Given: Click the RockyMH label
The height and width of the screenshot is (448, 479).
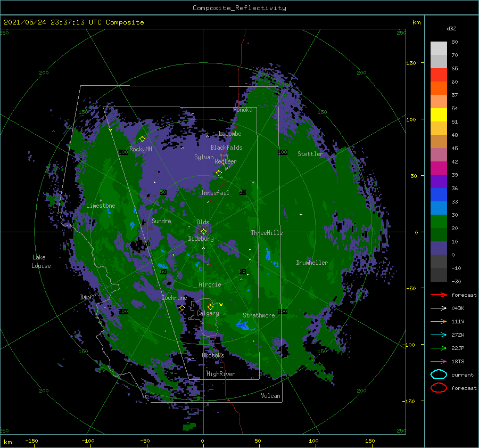Looking at the screenshot, I should (x=141, y=149).
